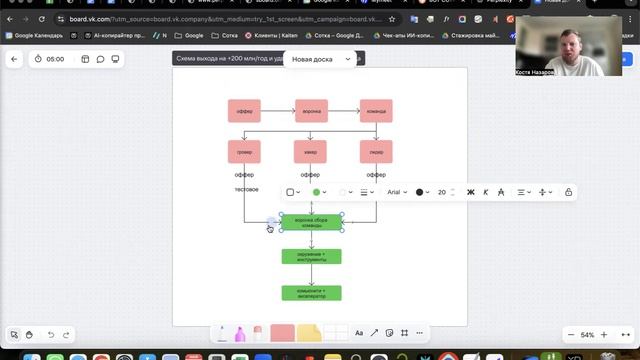Open the border color dropdown
The image size is (640, 360).
[x=345, y=192]
